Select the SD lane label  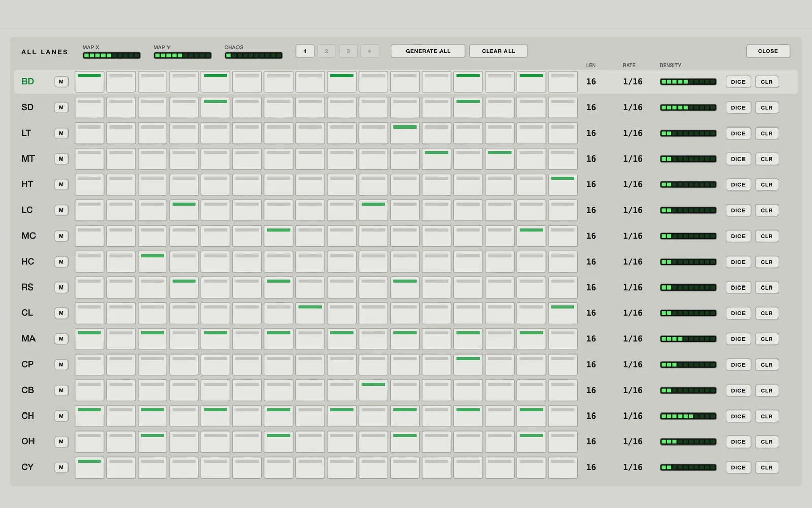click(28, 108)
